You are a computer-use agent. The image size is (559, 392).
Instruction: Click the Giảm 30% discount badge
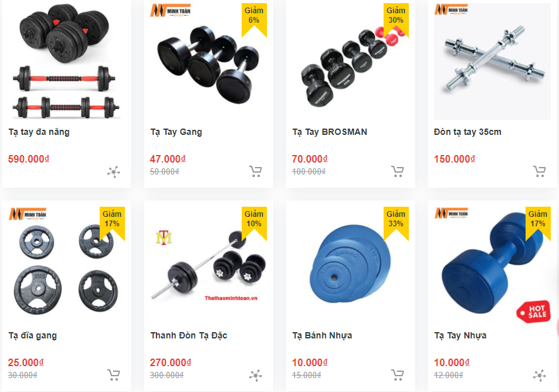point(396,20)
